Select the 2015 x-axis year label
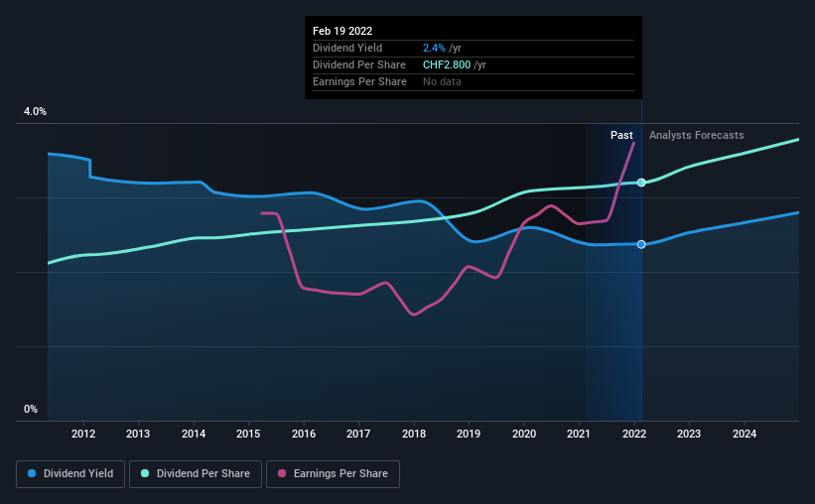Image resolution: width=815 pixels, height=504 pixels. 248,434
